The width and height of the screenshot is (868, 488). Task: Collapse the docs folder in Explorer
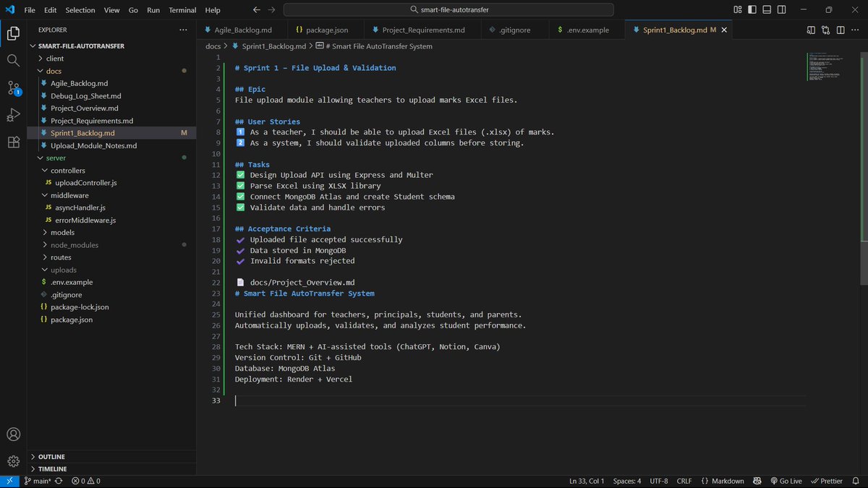[x=111, y=71]
